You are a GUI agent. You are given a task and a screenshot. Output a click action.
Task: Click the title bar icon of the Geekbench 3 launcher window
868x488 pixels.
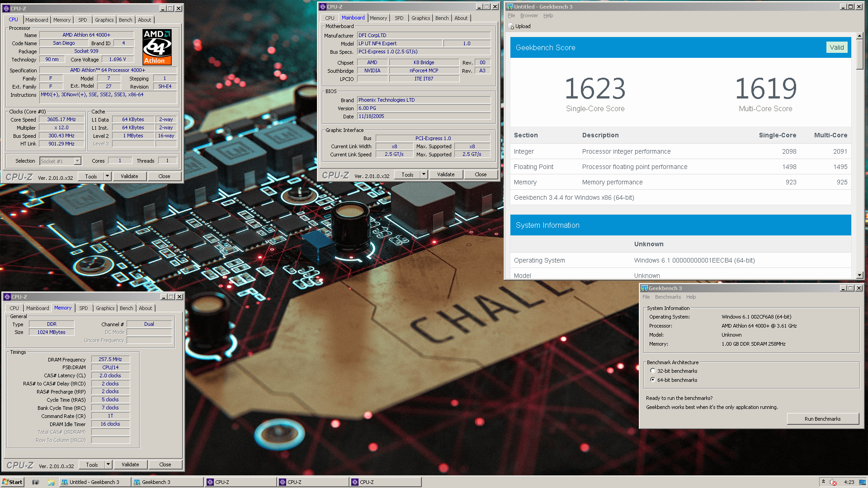[645, 288]
